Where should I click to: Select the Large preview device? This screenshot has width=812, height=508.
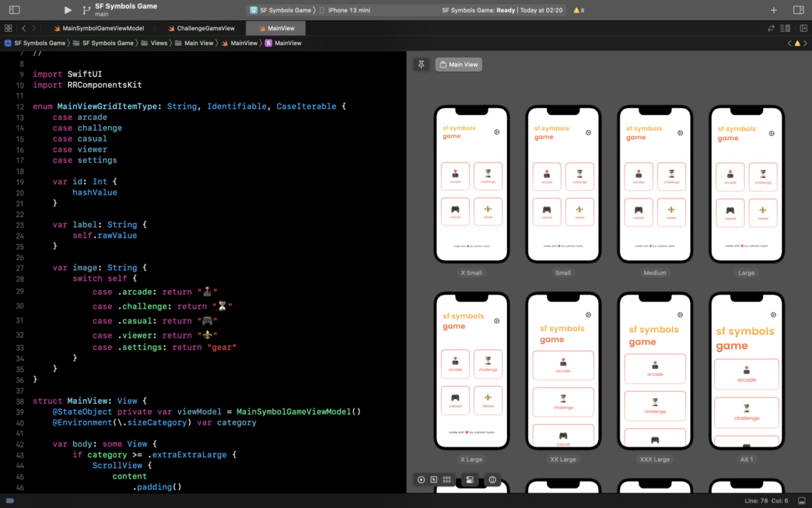pos(747,184)
